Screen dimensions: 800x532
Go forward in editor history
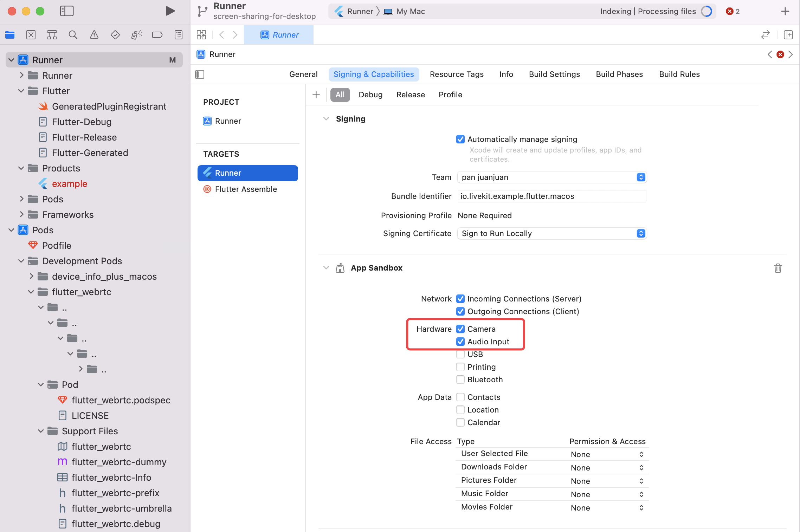coord(235,35)
